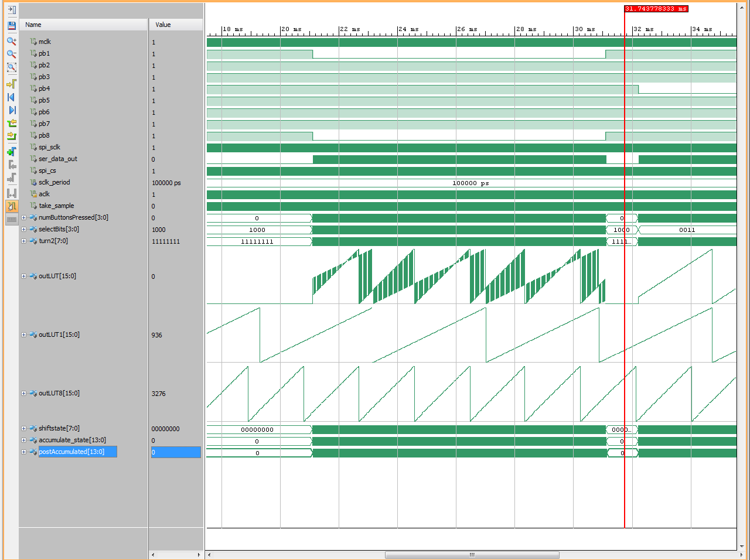Screen dimensions: 750x560
Task: Go to latest time with blue arrow icon
Action: click(x=11, y=110)
